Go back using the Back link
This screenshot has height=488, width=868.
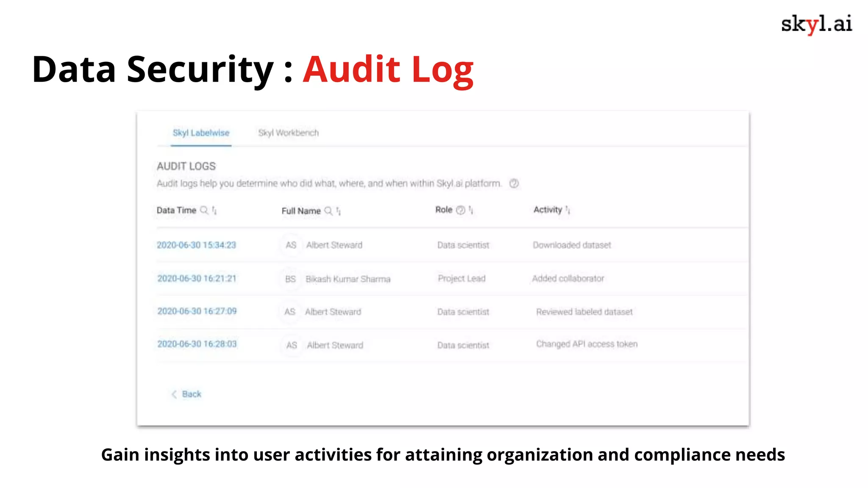click(192, 394)
